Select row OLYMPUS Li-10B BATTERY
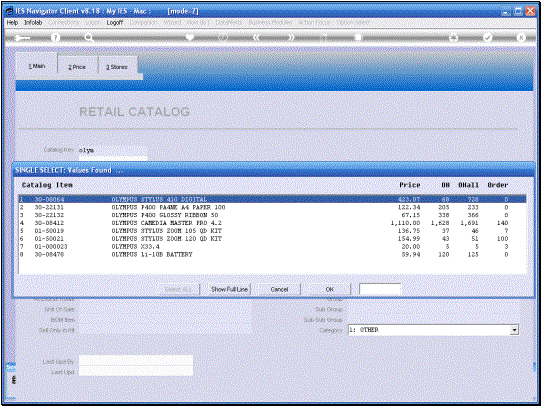Image resolution: width=541 pixels, height=406 pixels. 272,255
